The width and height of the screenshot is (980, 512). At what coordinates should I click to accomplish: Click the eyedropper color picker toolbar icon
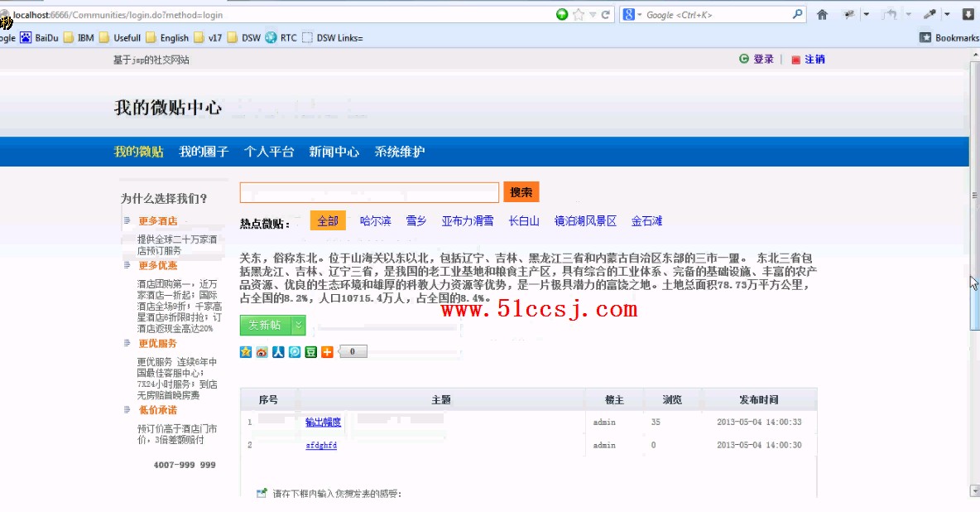pos(930,14)
